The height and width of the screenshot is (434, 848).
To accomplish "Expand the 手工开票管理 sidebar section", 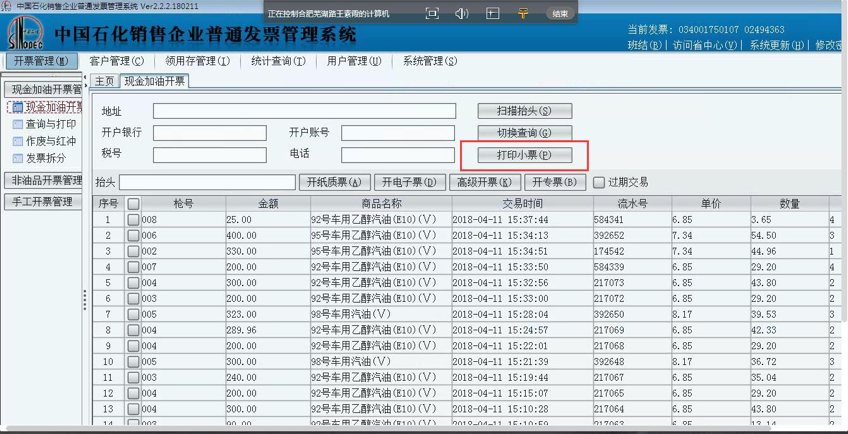I will [x=43, y=202].
